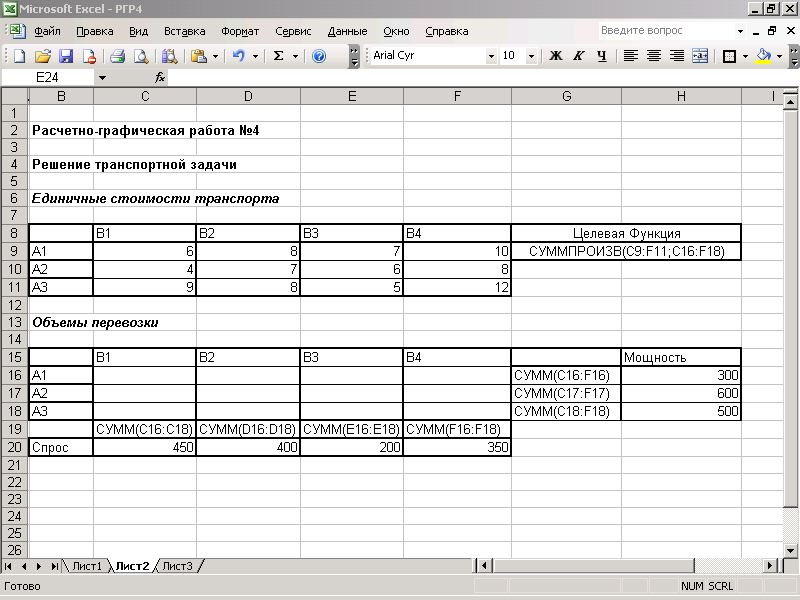
Task: Open the Вставка menu
Action: click(184, 31)
